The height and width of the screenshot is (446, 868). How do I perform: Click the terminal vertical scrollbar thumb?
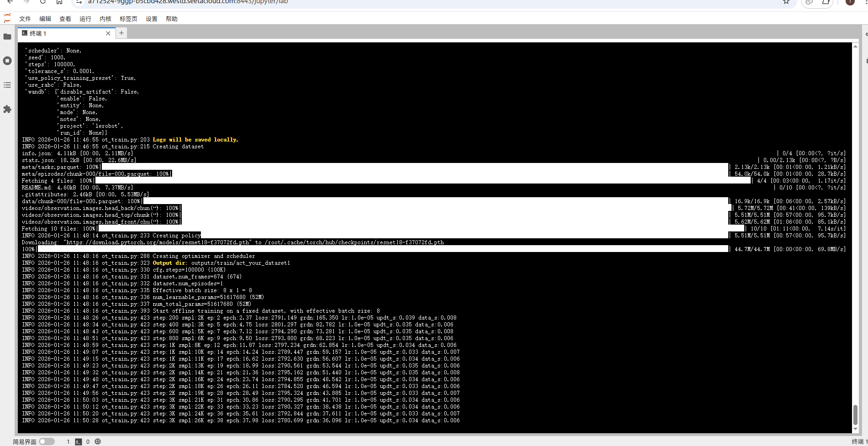point(855,415)
